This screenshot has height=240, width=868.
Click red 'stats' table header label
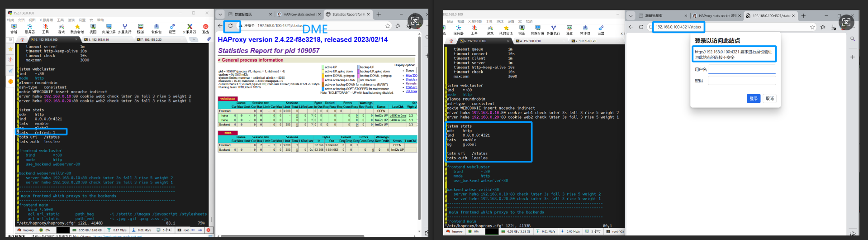[x=228, y=133]
